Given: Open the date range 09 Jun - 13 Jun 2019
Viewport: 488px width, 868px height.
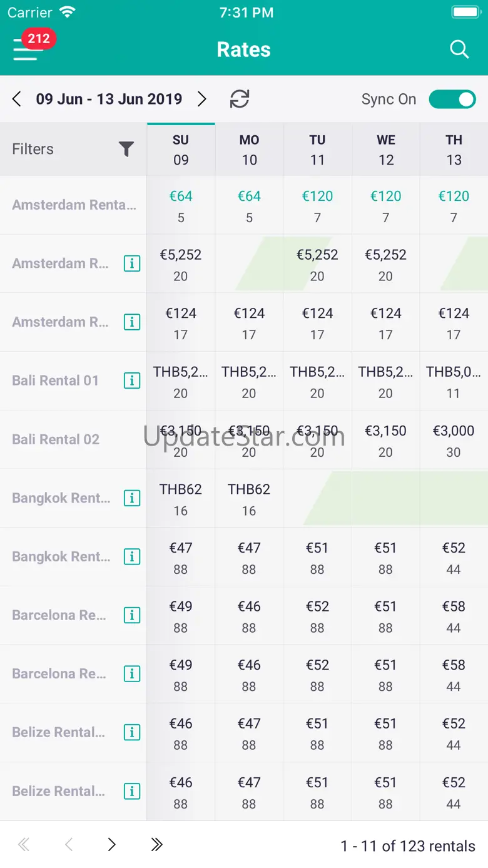Looking at the screenshot, I should (109, 99).
